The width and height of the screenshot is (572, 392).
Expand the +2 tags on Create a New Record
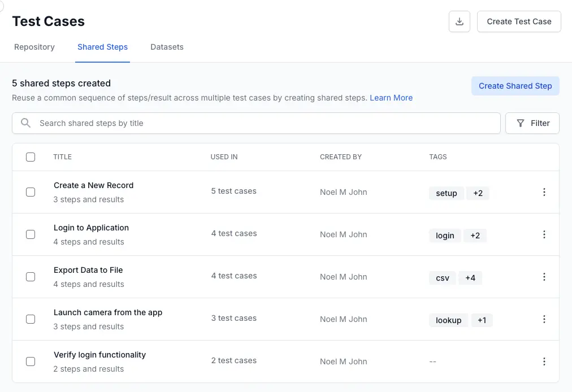pos(478,193)
